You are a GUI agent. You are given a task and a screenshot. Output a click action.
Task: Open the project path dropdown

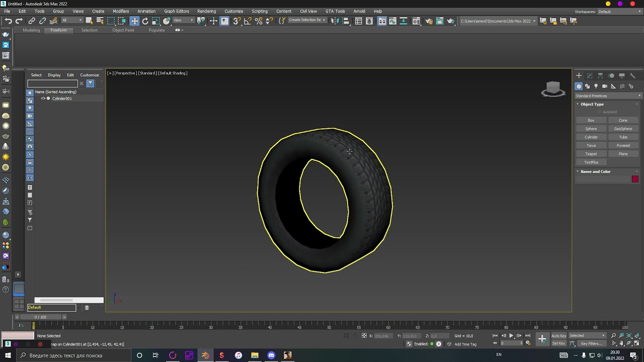[498, 21]
